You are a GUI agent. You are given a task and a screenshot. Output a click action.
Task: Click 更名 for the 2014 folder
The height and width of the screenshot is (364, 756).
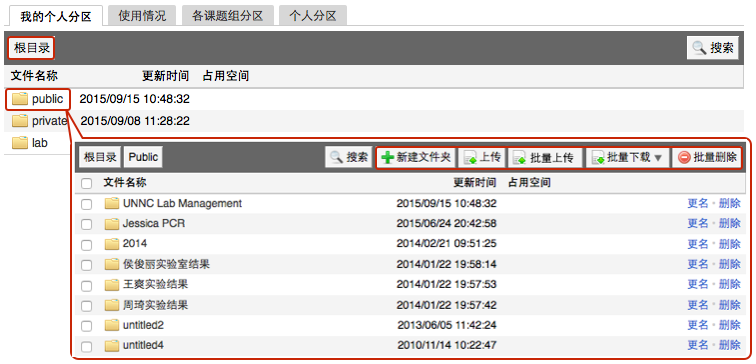[698, 244]
